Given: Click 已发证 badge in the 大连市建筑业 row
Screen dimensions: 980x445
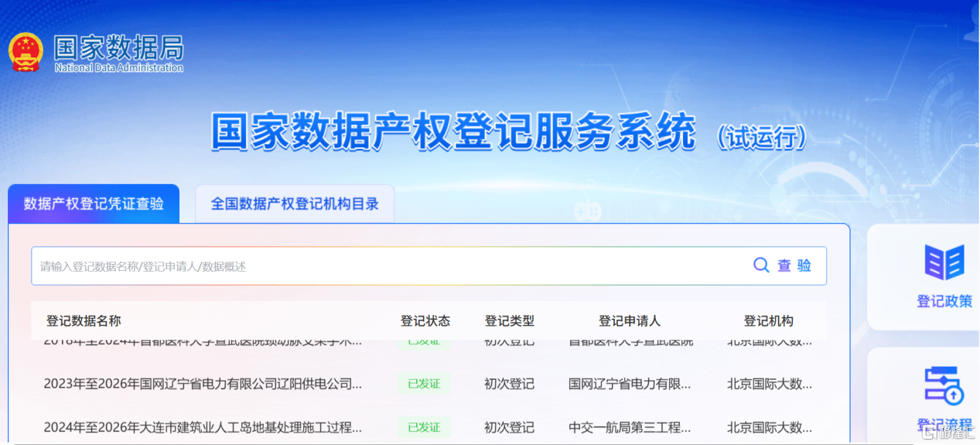Looking at the screenshot, I should click(x=424, y=426).
